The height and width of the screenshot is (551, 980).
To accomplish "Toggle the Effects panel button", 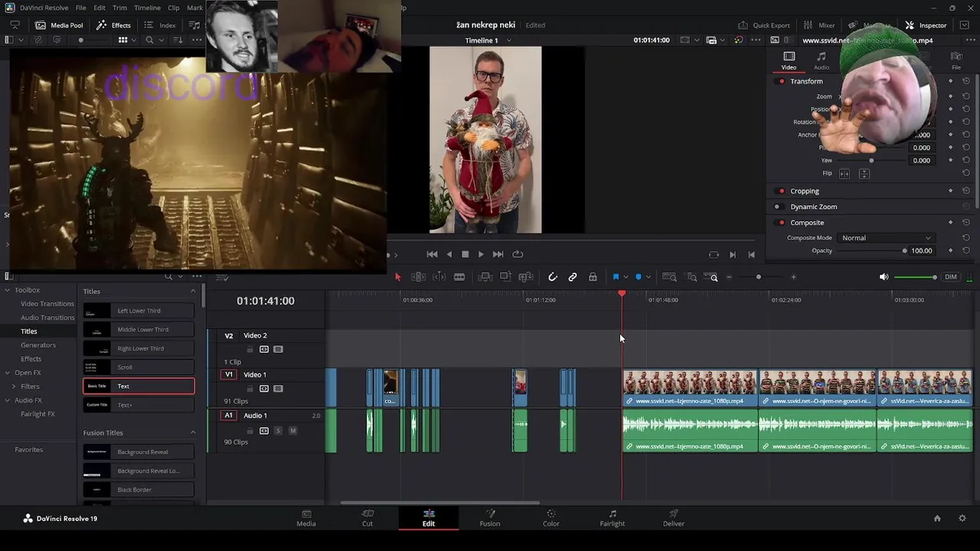I will 113,25.
